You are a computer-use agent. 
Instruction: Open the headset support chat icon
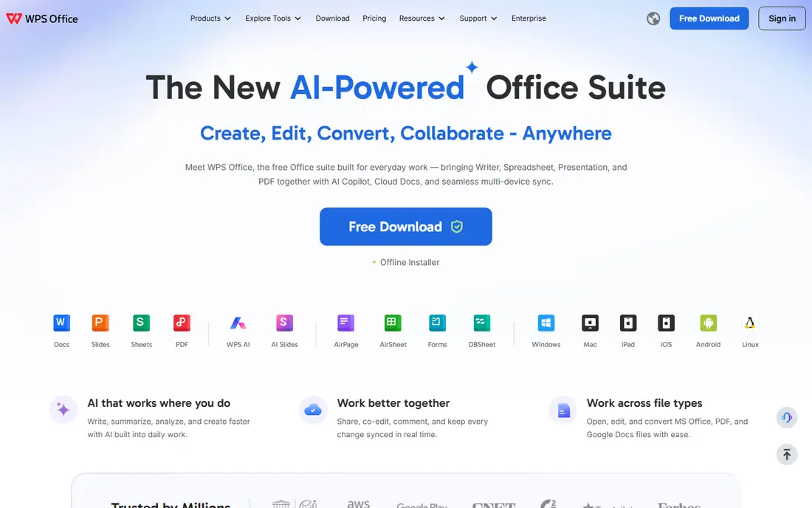click(787, 417)
